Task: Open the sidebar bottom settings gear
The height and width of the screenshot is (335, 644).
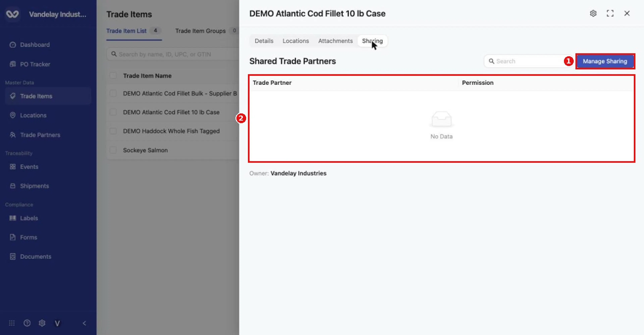Action: 42,323
